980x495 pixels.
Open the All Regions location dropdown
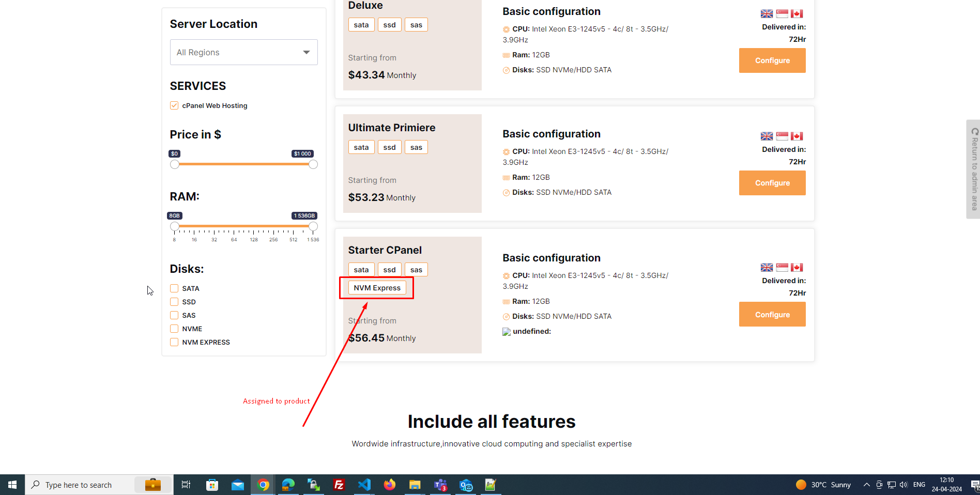click(x=243, y=52)
